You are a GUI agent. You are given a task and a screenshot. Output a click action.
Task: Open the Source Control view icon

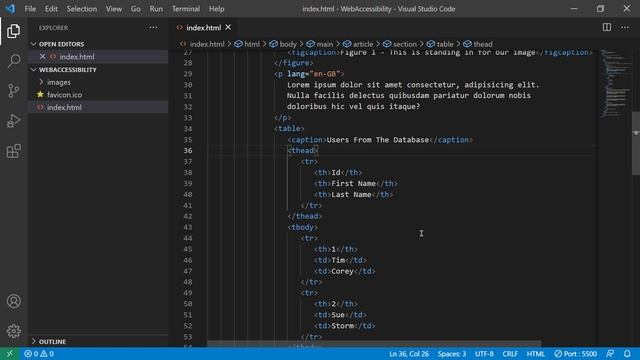(x=13, y=91)
